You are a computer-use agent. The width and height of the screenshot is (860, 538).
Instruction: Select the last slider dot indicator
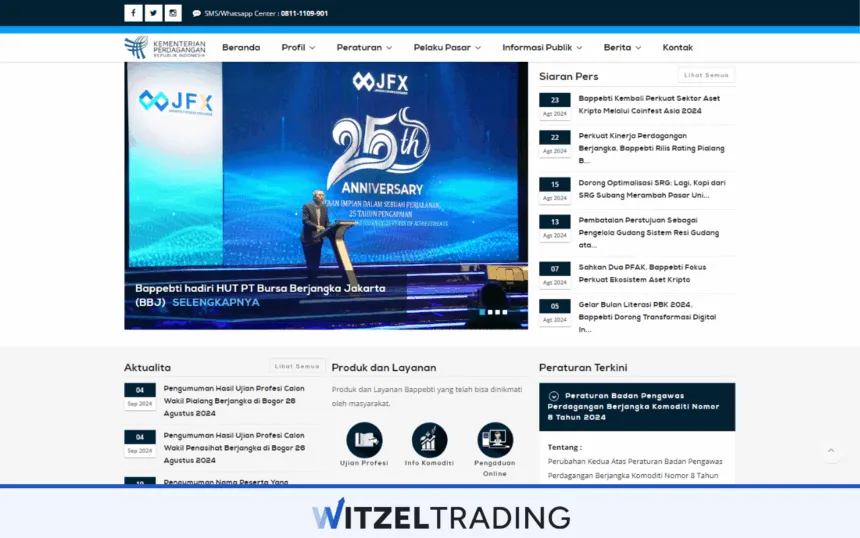point(505,312)
